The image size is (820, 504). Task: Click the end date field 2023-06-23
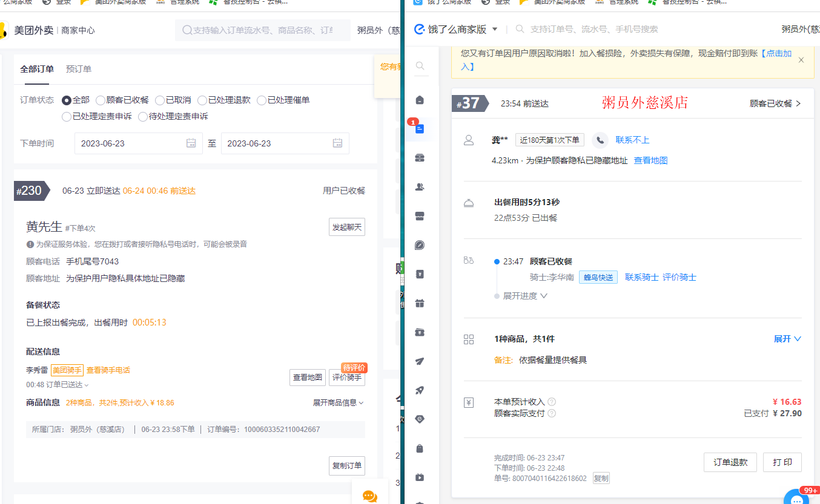point(285,143)
